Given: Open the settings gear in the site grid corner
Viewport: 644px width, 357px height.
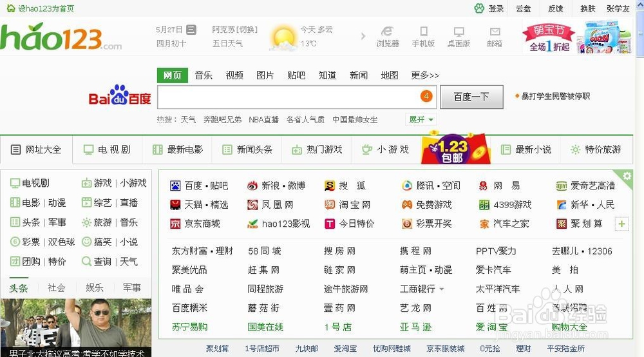Looking at the screenshot, I should coord(627,176).
